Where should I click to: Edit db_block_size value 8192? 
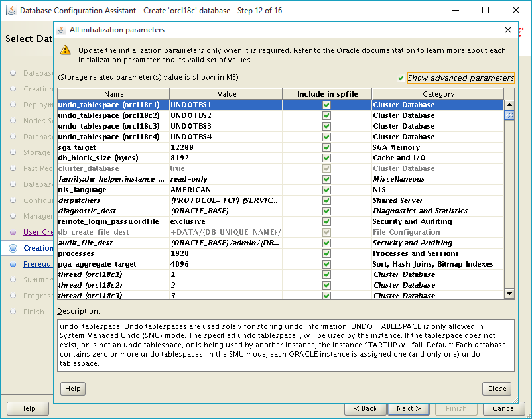click(226, 158)
